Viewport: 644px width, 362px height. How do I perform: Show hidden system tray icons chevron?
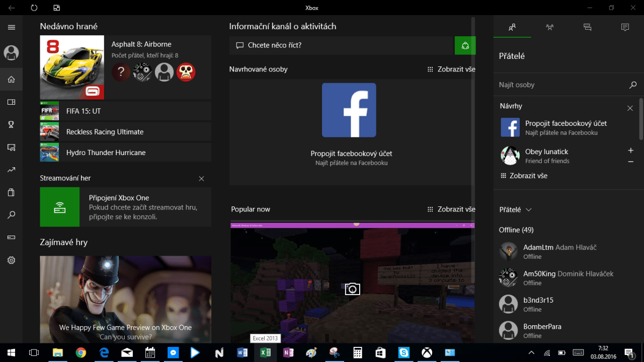click(531, 352)
